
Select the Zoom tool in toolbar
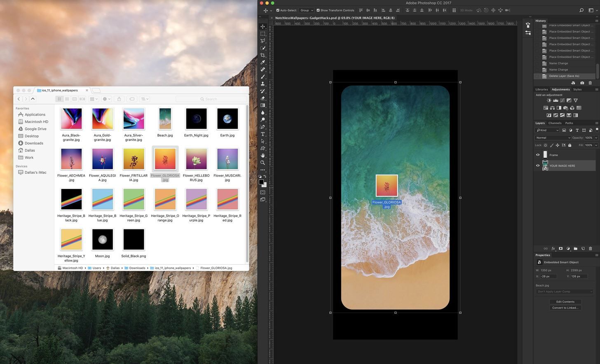pos(262,163)
